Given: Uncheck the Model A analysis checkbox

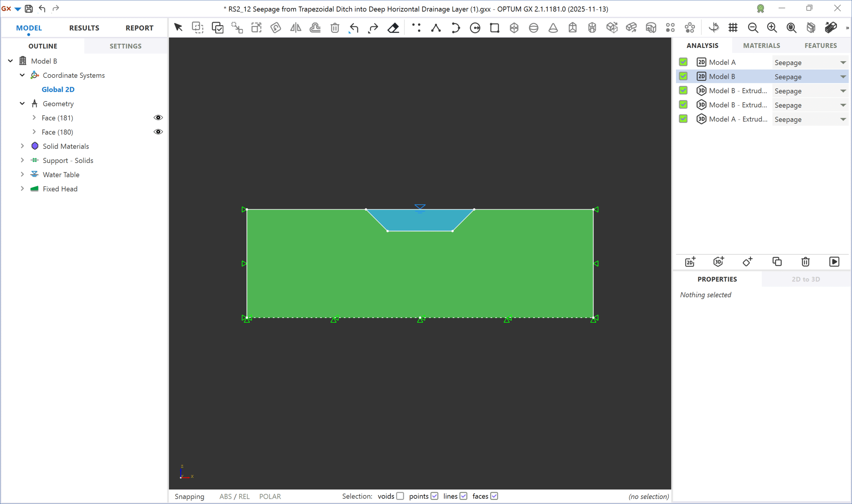Looking at the screenshot, I should (683, 62).
